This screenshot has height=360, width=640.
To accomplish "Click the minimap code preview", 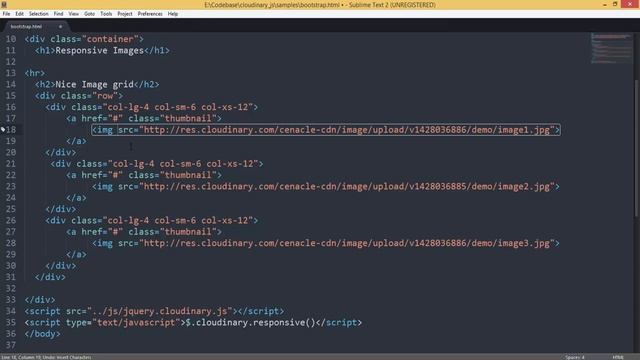I will [611, 49].
